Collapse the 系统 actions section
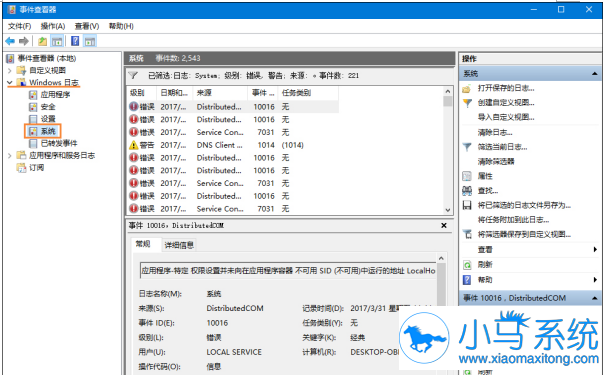This screenshot has width=604, height=375. pyautogui.click(x=595, y=74)
